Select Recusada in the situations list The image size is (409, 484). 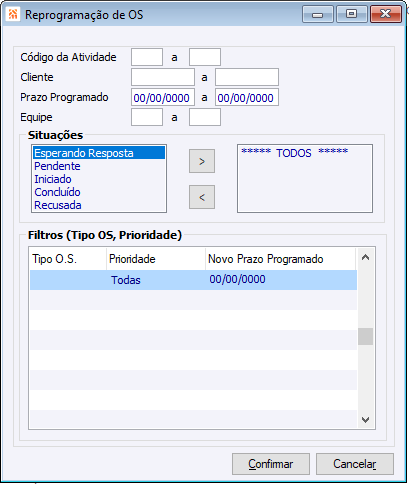tap(58, 205)
